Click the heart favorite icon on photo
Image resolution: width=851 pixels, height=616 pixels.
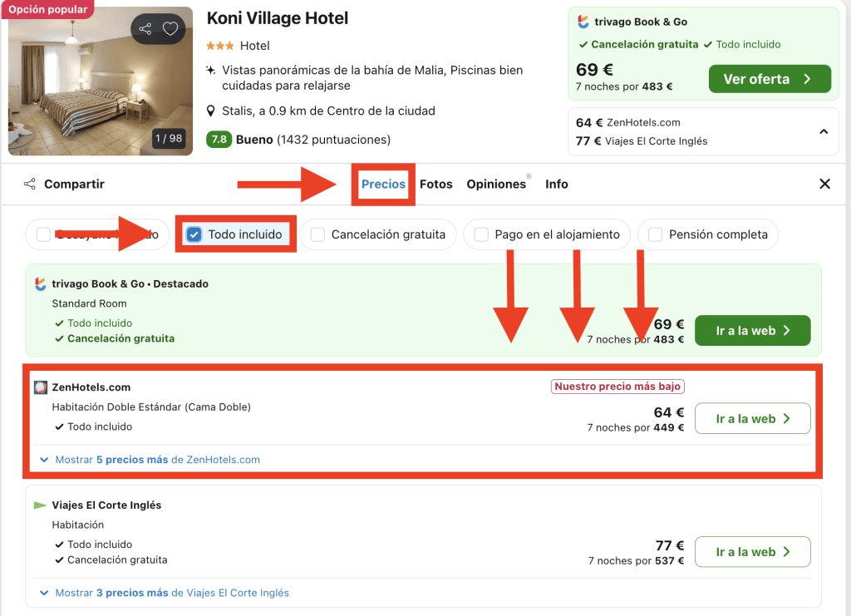[x=170, y=29]
